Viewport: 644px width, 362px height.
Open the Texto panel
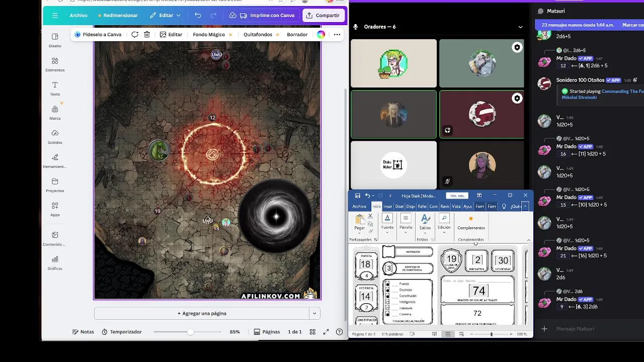(x=55, y=88)
